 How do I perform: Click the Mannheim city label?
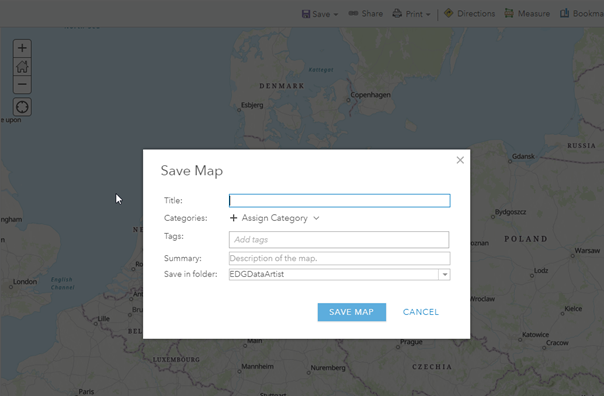point(257,366)
